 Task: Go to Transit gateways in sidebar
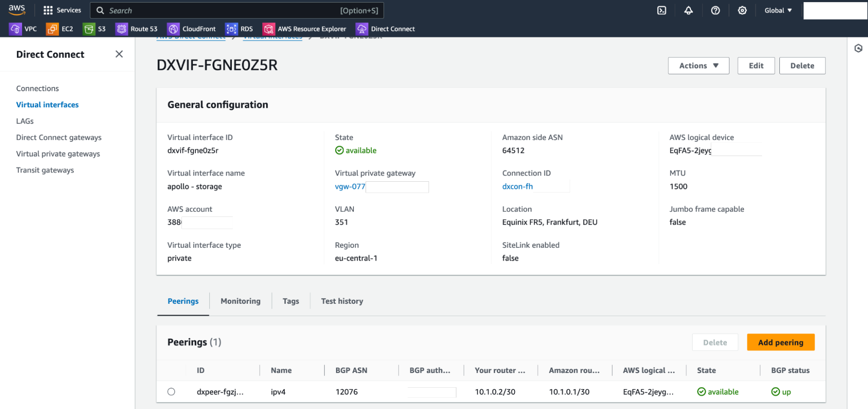tap(45, 170)
